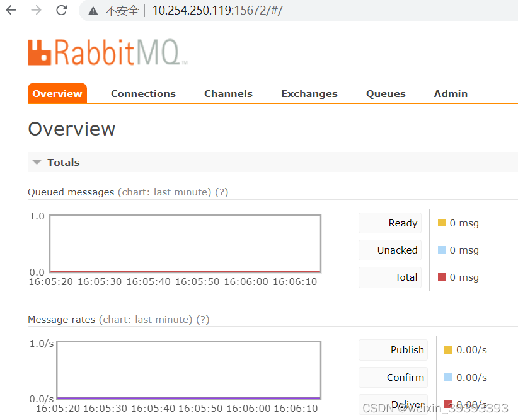Click the browser back arrow
The width and height of the screenshot is (518, 420).
coord(11,10)
